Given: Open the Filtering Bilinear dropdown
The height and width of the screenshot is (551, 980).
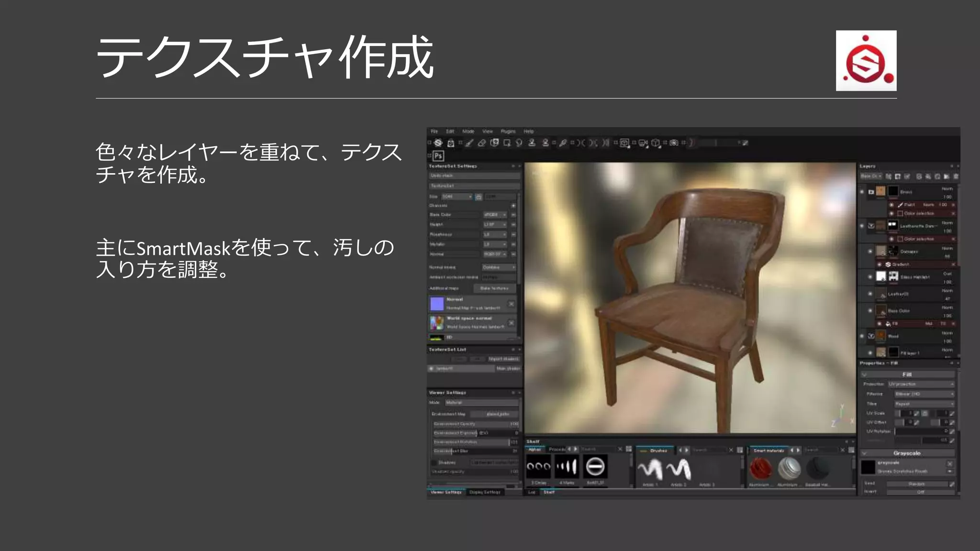Looking at the screenshot, I should [x=924, y=394].
